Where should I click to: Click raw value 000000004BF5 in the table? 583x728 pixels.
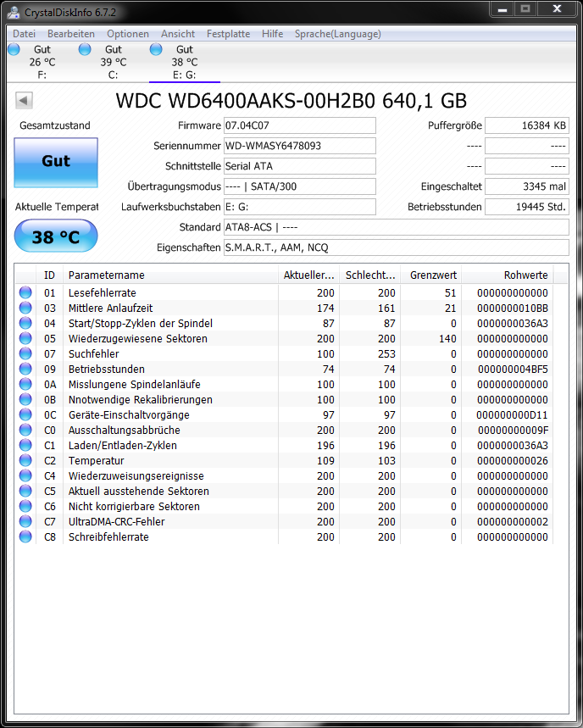click(513, 370)
